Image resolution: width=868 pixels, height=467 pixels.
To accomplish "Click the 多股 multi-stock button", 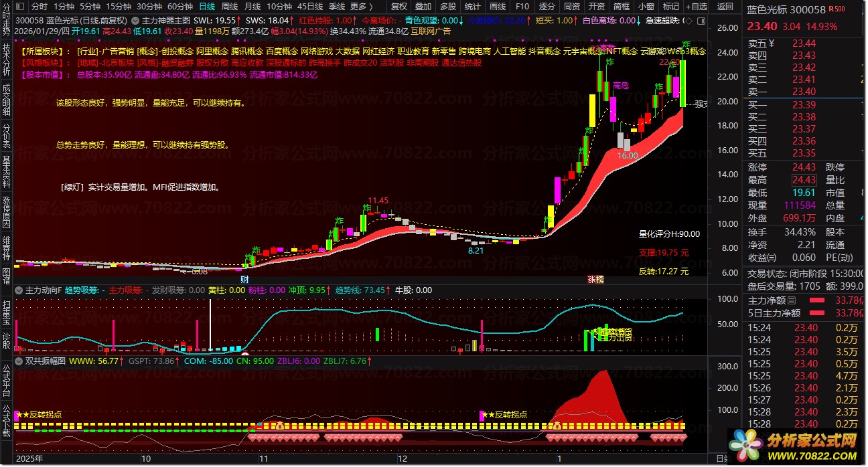I will [448, 6].
